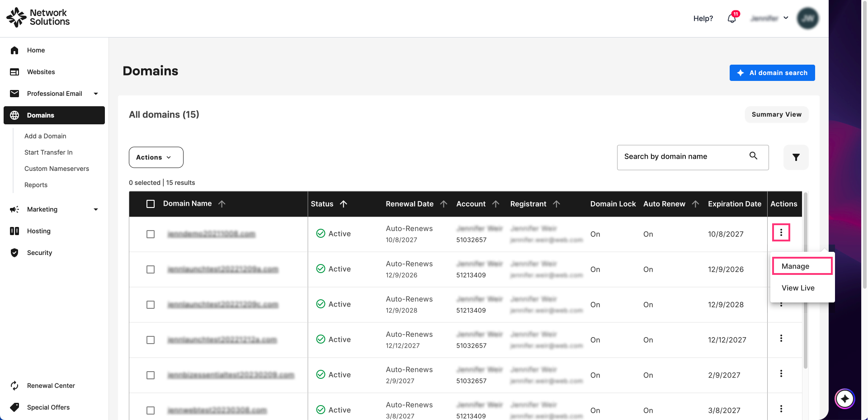Open the filter funnel button
This screenshot has width=868, height=420.
[x=796, y=157]
